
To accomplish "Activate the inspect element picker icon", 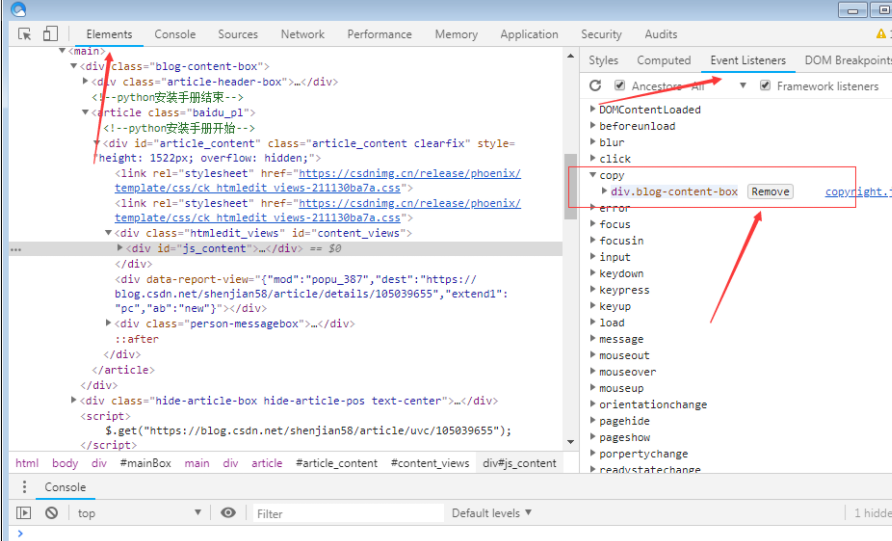I will 25,34.
